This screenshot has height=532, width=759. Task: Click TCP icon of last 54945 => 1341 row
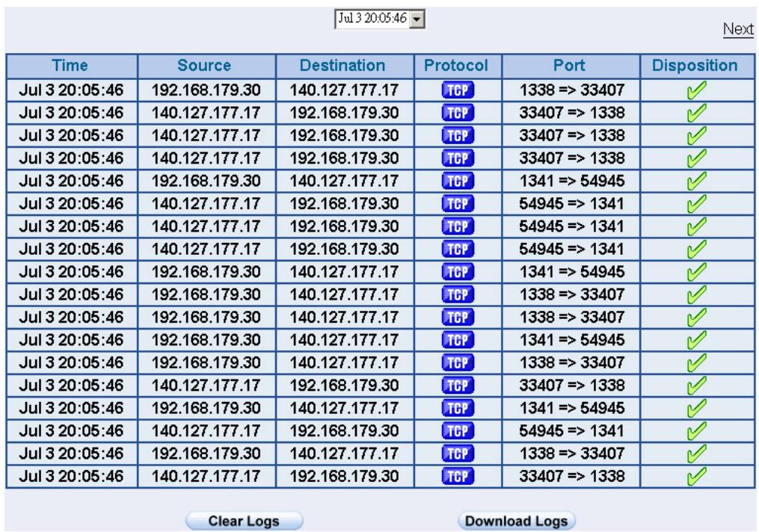(x=458, y=431)
